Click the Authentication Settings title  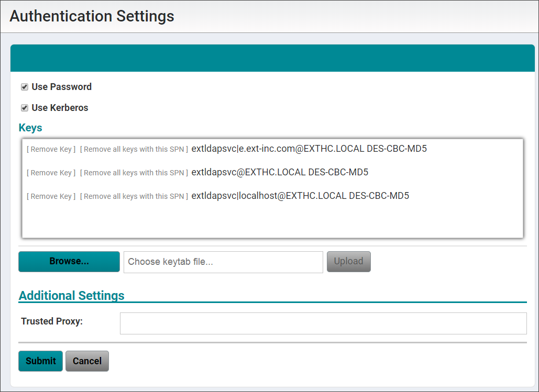tap(92, 16)
